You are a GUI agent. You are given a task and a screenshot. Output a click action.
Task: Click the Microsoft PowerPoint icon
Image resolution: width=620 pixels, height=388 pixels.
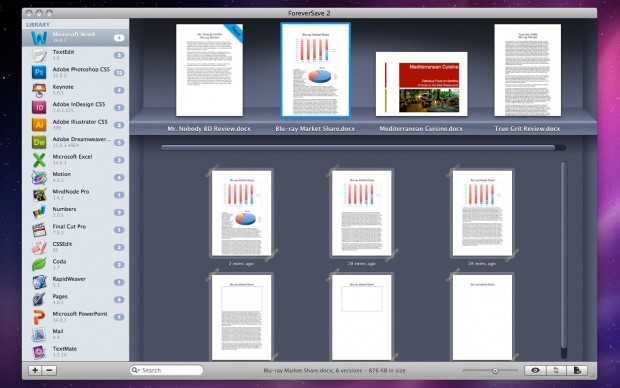(39, 317)
